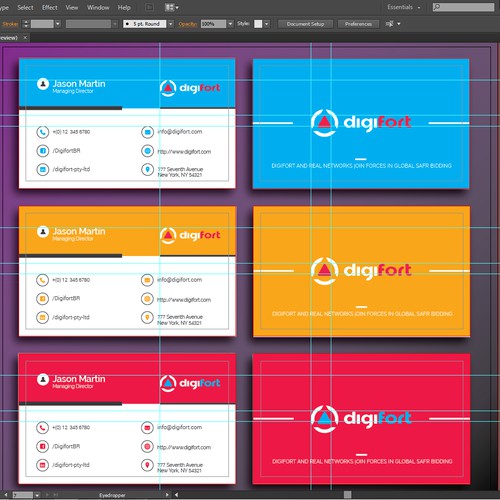
Task: Click the align-to selection icon after Preferences
Action: tap(390, 24)
